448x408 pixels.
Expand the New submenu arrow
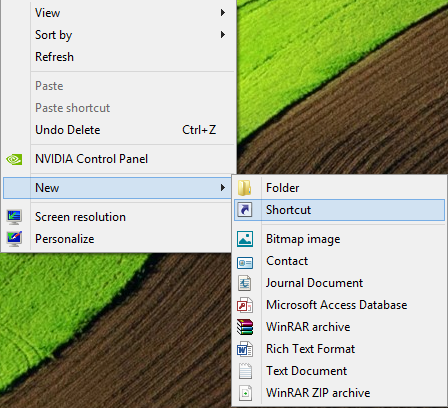(x=223, y=188)
